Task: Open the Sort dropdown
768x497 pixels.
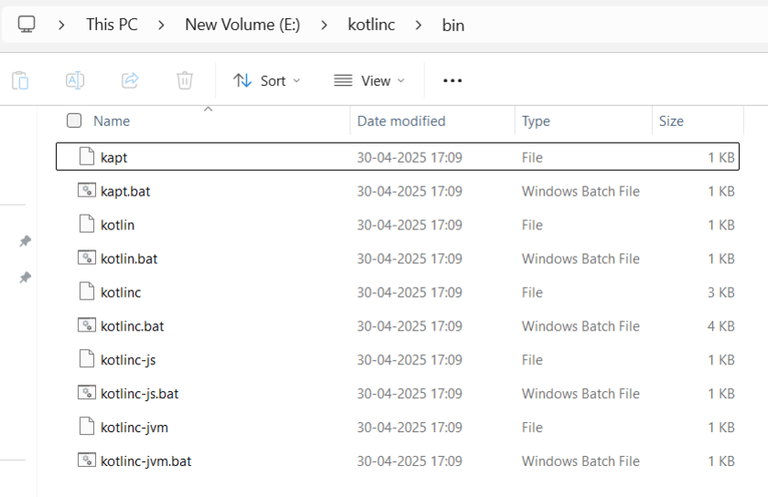Action: [x=266, y=80]
